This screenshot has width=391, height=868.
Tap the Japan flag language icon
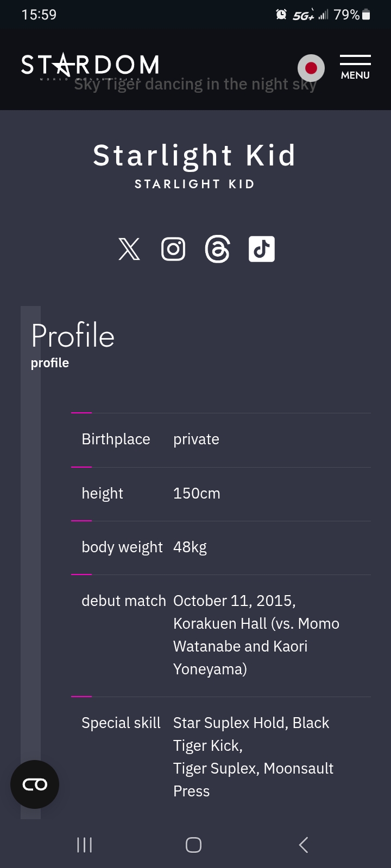click(x=311, y=68)
